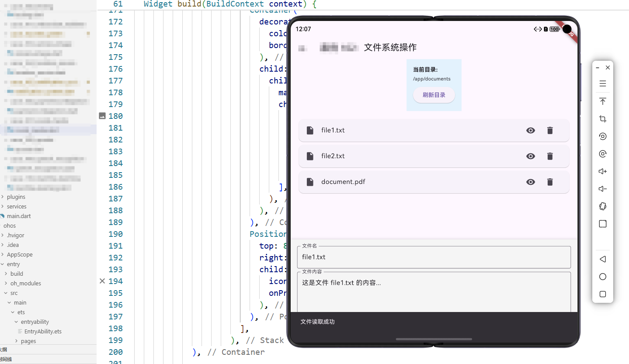Minimize the emulator toolbar panel
The image size is (629, 364).
pyautogui.click(x=598, y=68)
